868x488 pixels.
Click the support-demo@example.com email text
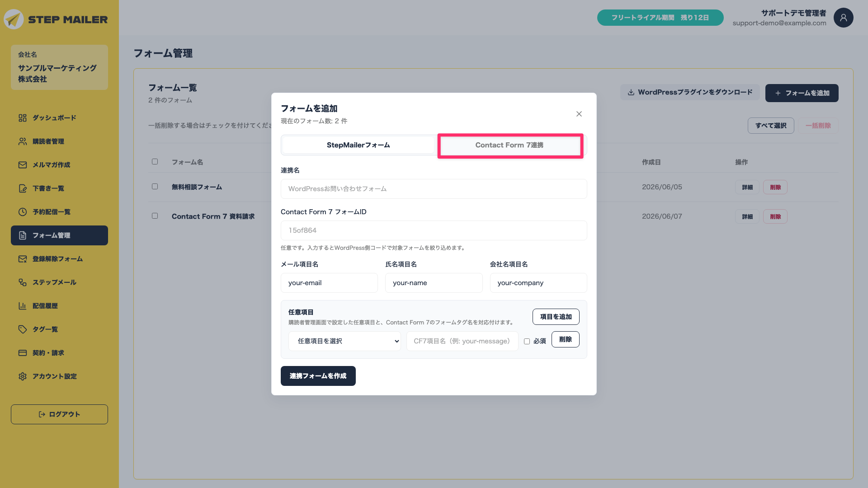coord(779,23)
